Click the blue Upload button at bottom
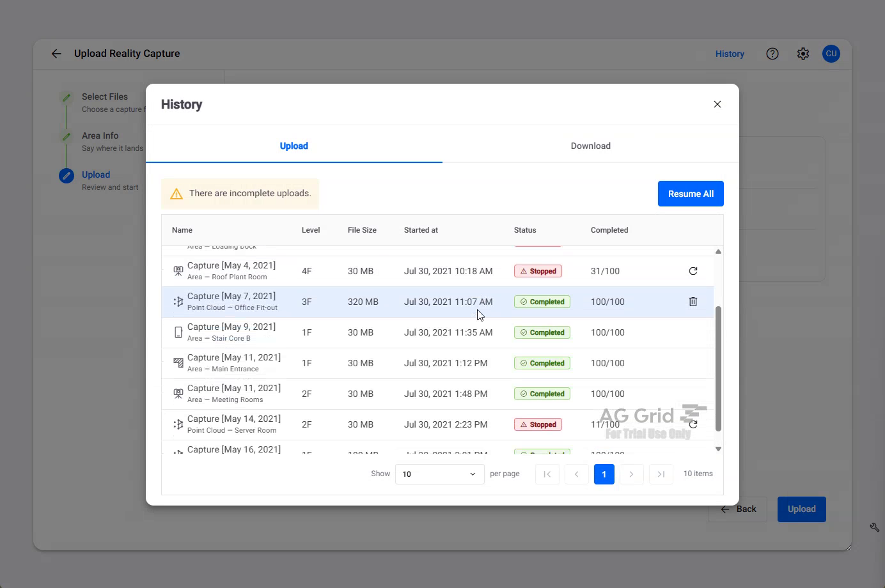 [802, 509]
